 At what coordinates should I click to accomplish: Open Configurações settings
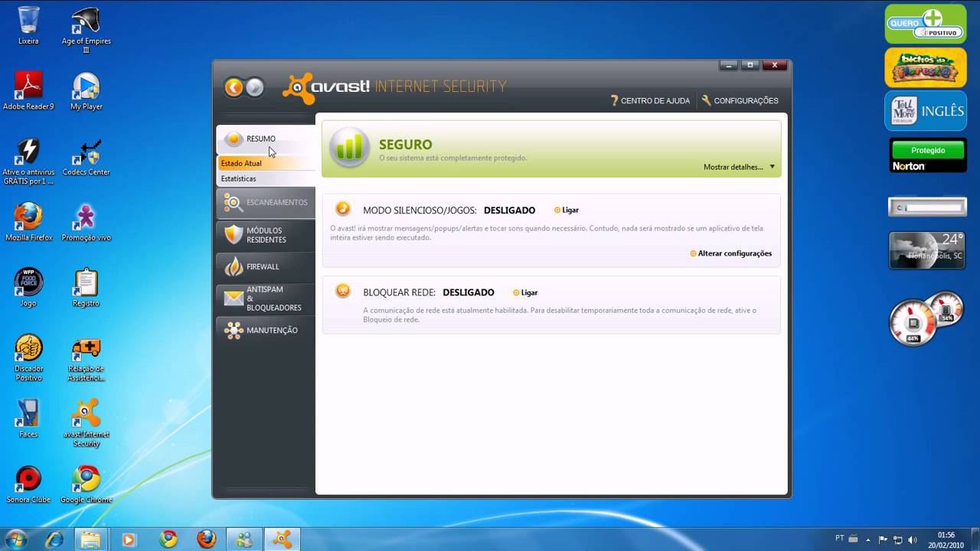pyautogui.click(x=740, y=101)
